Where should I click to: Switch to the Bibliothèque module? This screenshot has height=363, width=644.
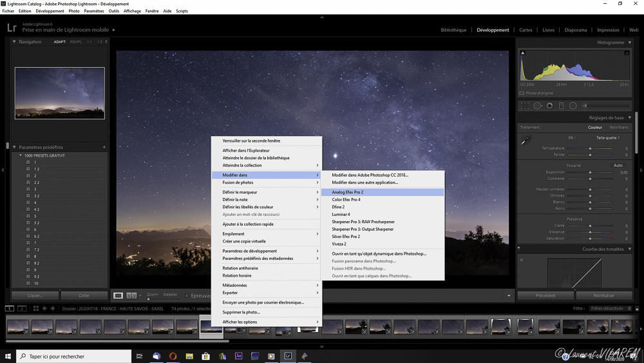coord(453,30)
